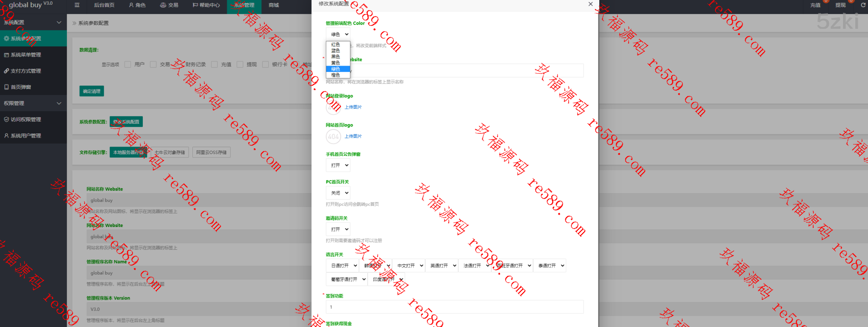
Task: Close the 修改系统配置 dialog
Action: pos(590,4)
